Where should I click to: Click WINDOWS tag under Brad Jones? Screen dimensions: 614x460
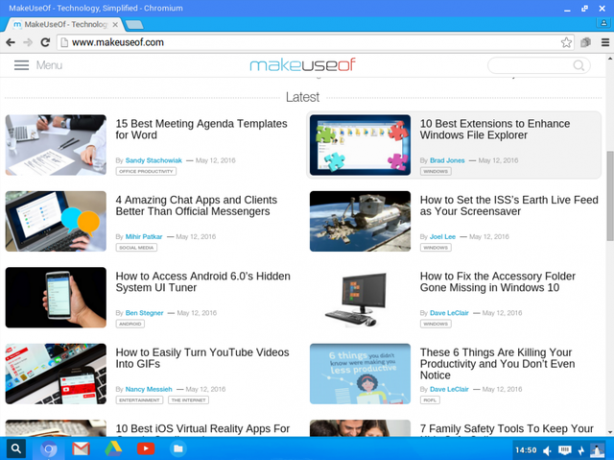coord(435,171)
